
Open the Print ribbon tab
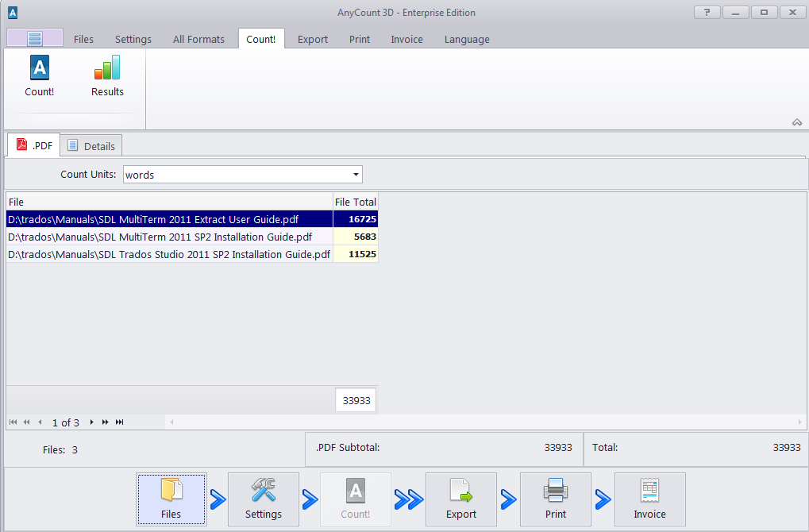click(360, 39)
